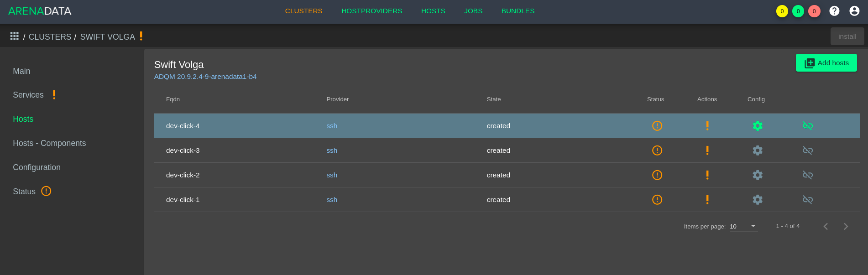Image resolution: width=868 pixels, height=275 pixels.
Task: Select Configuration in the cluster sidebar
Action: (x=37, y=167)
